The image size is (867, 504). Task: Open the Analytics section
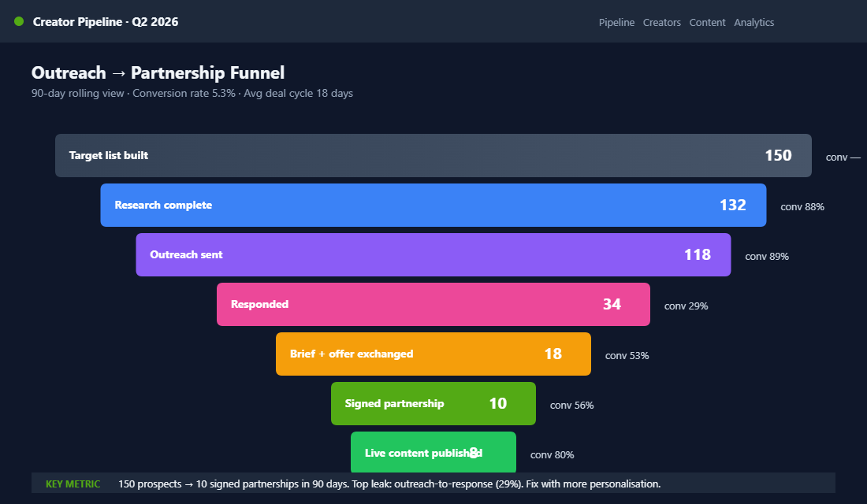point(754,22)
